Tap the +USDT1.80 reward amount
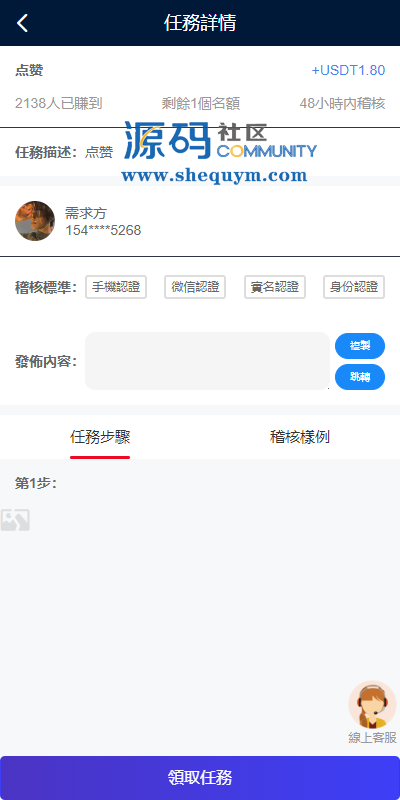Viewport: 400px width, 800px height. pyautogui.click(x=348, y=70)
